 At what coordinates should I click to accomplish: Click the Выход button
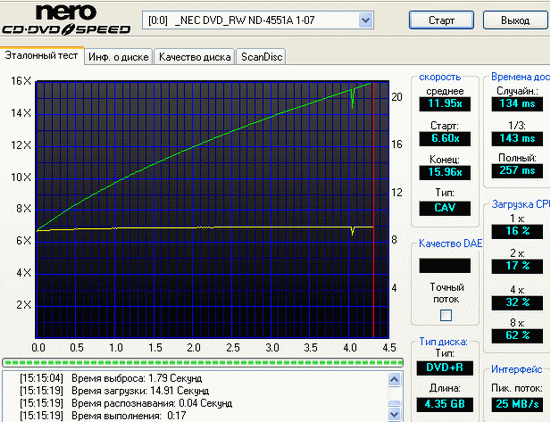point(515,20)
